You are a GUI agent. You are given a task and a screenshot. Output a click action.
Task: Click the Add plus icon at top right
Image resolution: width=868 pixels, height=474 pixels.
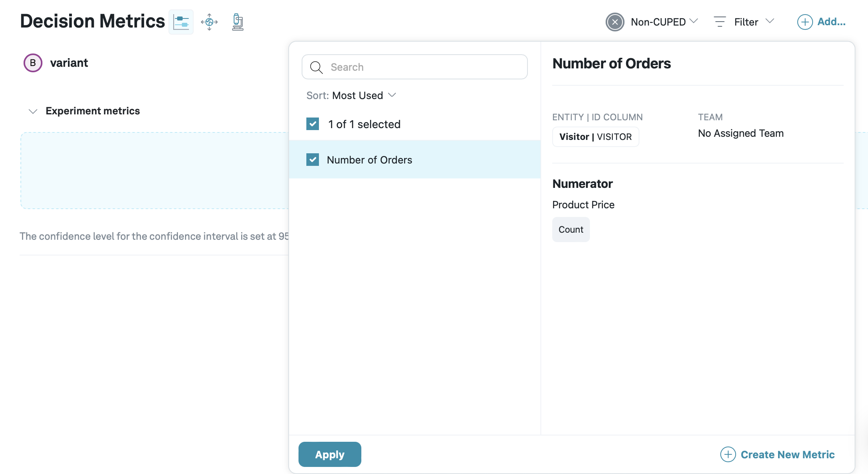(x=804, y=22)
